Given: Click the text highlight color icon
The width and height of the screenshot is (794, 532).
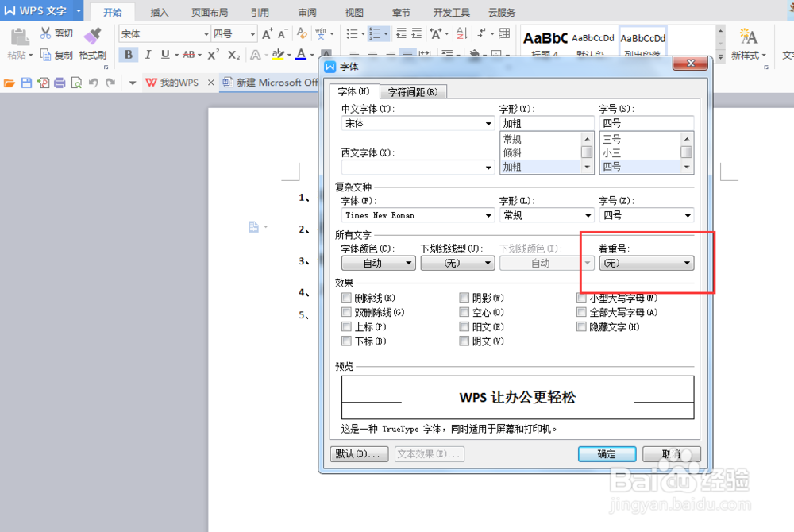Looking at the screenshot, I should pyautogui.click(x=277, y=54).
